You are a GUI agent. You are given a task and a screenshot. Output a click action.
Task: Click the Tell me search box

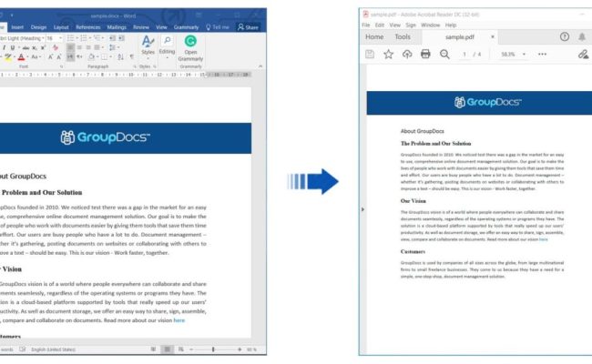pyautogui.click(x=218, y=27)
